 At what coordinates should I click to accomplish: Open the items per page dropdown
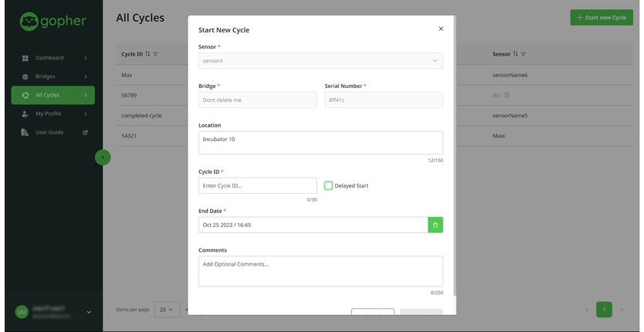click(x=167, y=310)
